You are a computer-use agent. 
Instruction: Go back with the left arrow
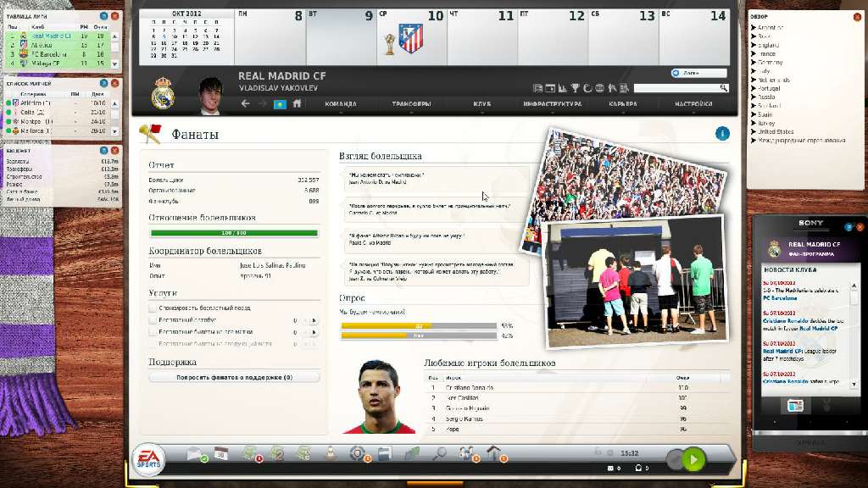tap(245, 103)
